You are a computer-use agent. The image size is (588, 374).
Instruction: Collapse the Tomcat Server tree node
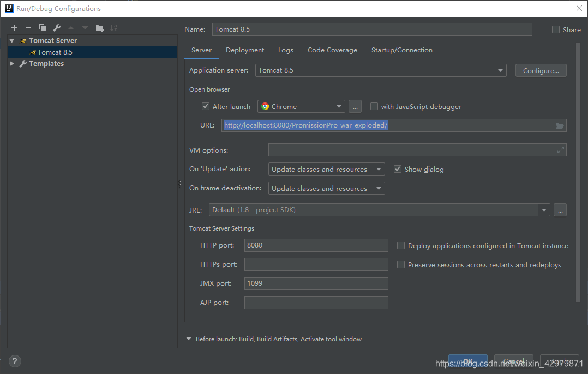click(12, 40)
